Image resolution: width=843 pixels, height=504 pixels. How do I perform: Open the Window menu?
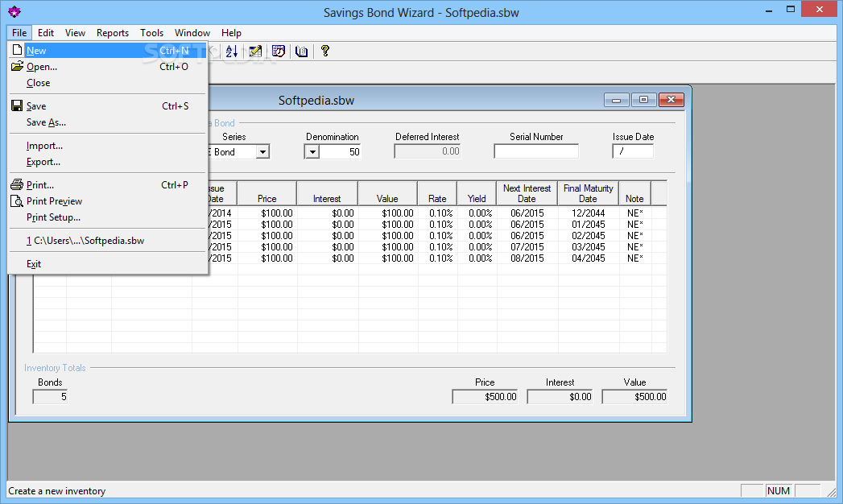[192, 33]
